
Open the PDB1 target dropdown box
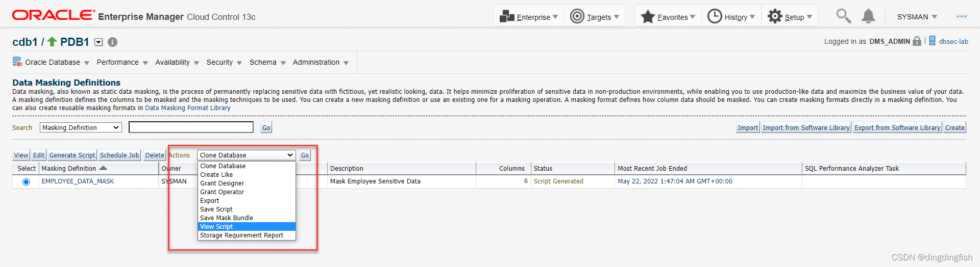pos(99,42)
